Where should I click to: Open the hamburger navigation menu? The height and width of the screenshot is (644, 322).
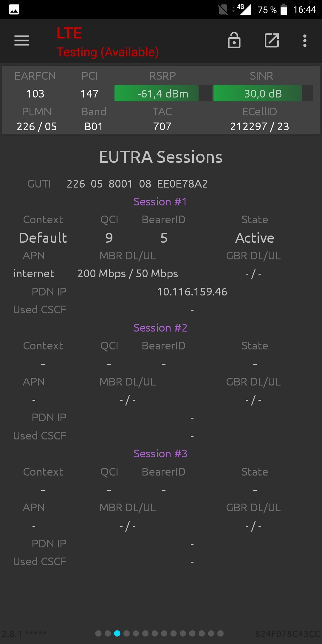[22, 41]
